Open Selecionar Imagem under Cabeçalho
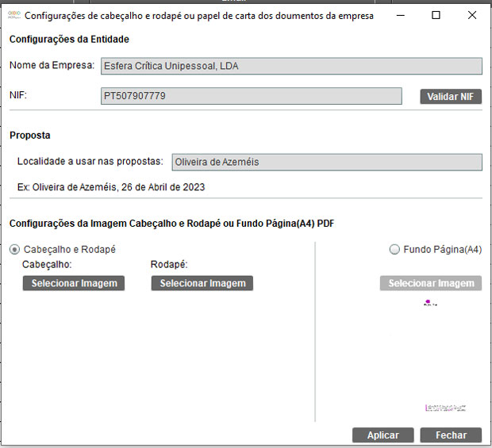492x448 pixels. click(74, 283)
